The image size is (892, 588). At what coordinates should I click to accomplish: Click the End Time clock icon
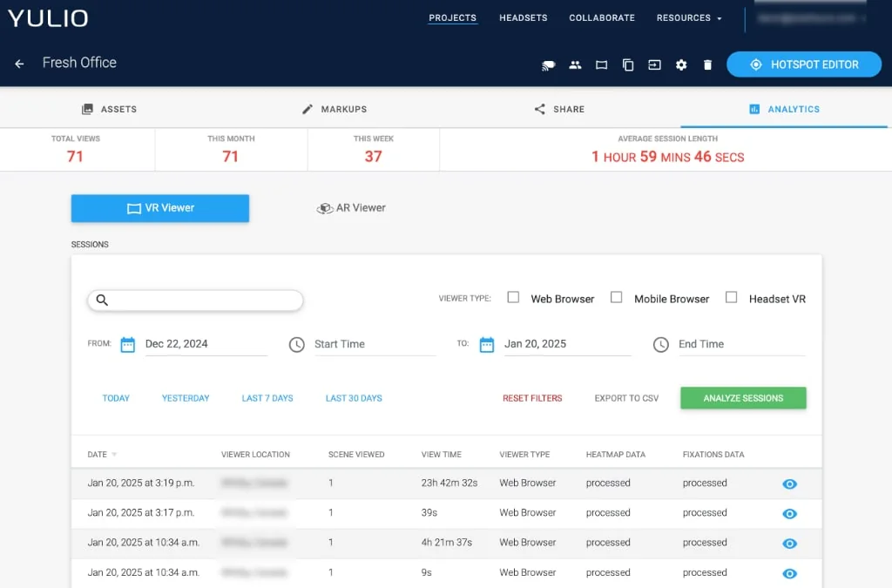pyautogui.click(x=660, y=345)
